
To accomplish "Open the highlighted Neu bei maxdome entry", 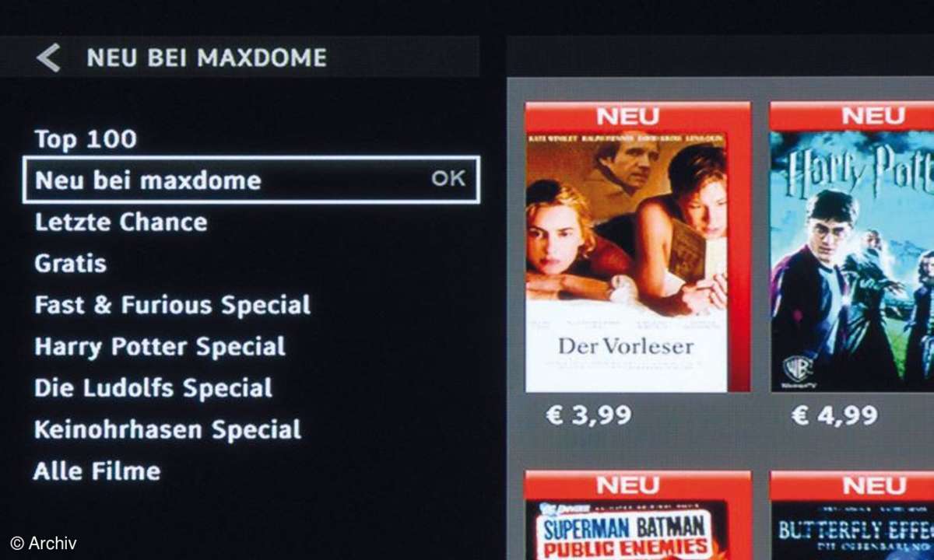I will pos(251,180).
